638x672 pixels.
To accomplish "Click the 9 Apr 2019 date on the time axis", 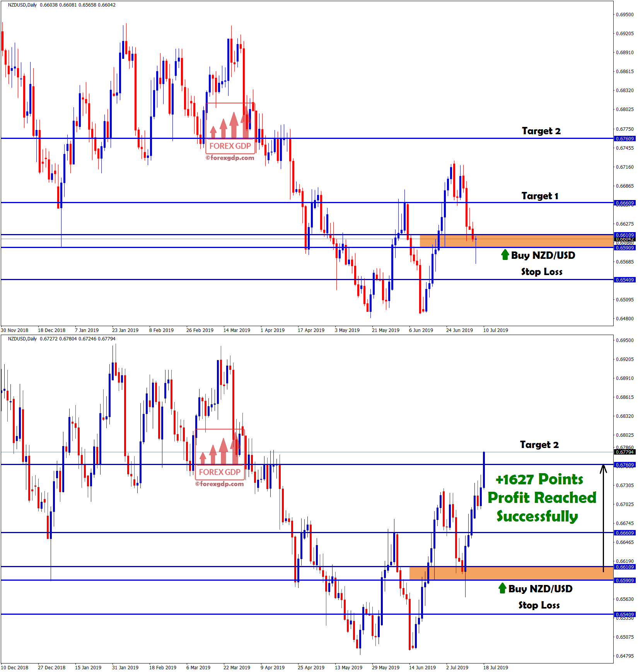I will point(272,667).
